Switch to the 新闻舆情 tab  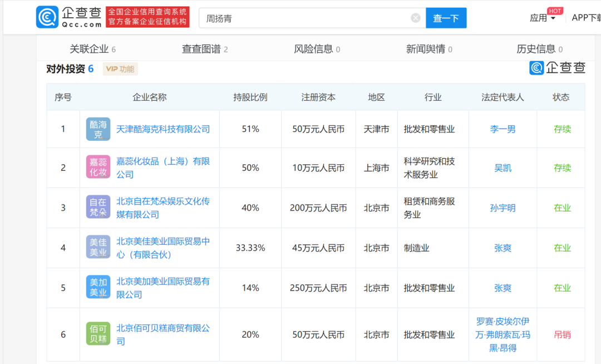point(429,49)
